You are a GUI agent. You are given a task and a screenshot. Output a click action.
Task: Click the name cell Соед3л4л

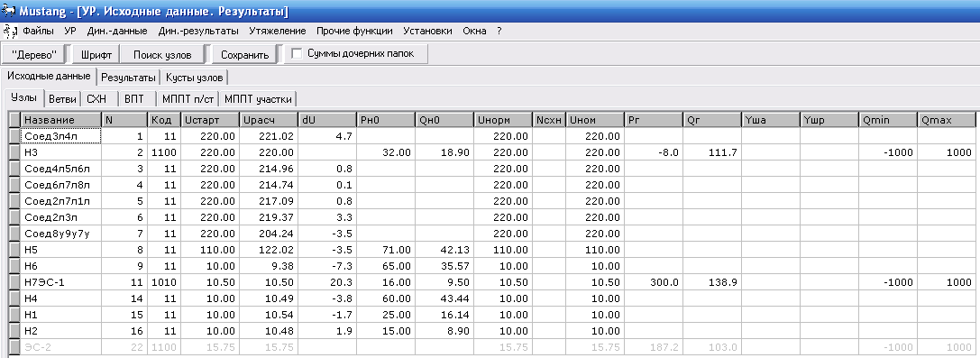[x=61, y=136]
